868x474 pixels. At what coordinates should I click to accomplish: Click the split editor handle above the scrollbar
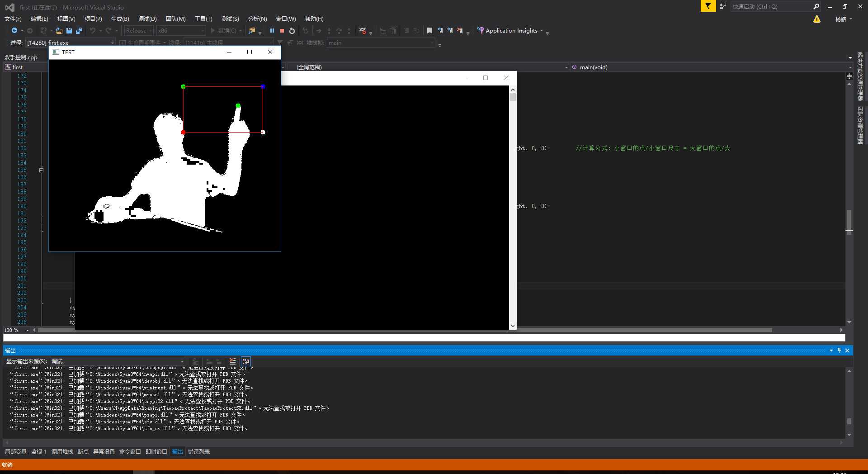(849, 76)
